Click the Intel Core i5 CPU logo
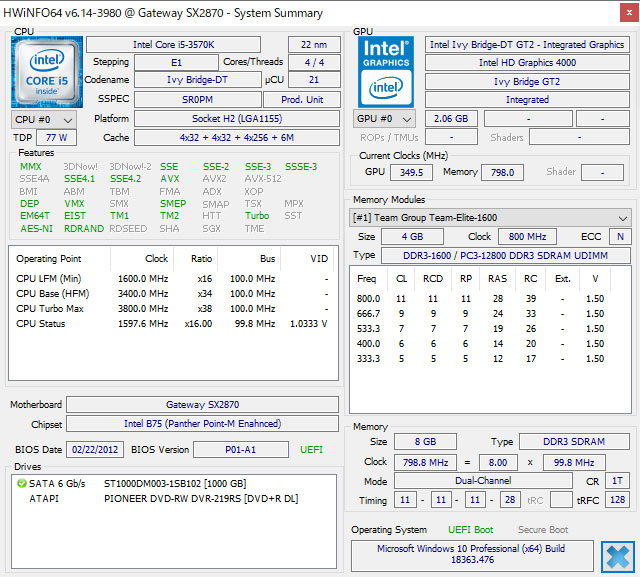Image resolution: width=640 pixels, height=577 pixels. tap(47, 72)
